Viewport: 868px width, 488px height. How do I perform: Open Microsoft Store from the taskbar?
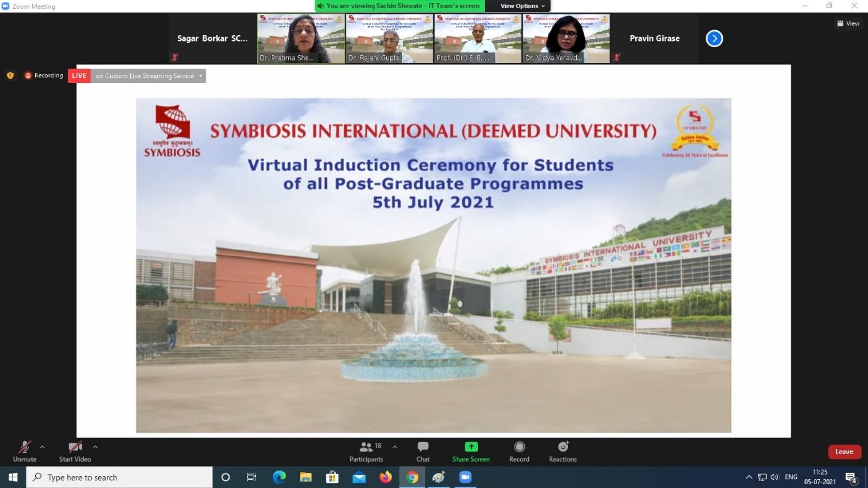point(332,477)
